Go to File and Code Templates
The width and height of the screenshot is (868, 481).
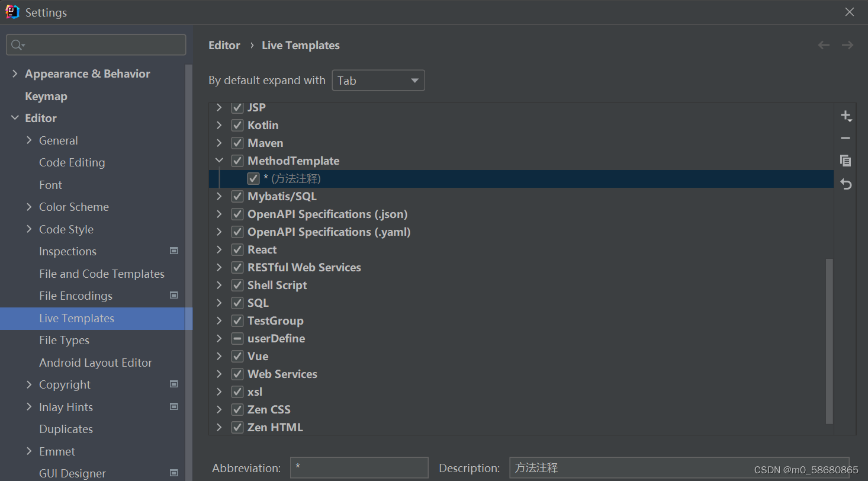pos(102,274)
